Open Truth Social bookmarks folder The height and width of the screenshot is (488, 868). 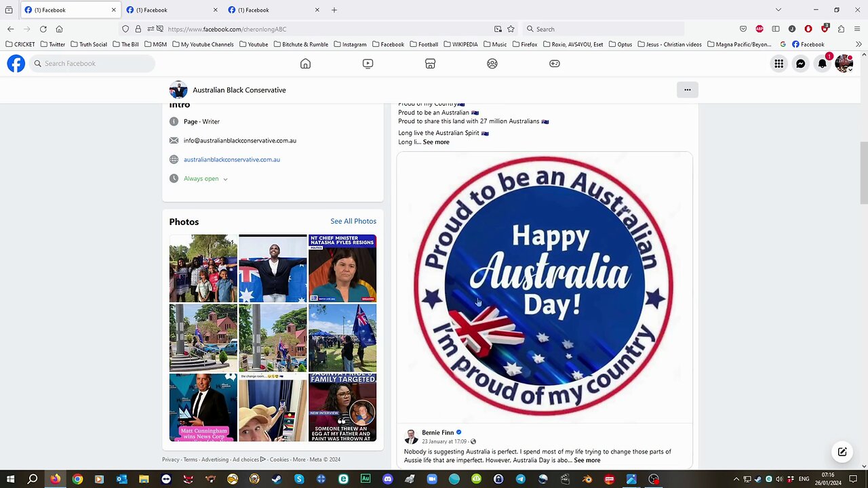click(88, 45)
